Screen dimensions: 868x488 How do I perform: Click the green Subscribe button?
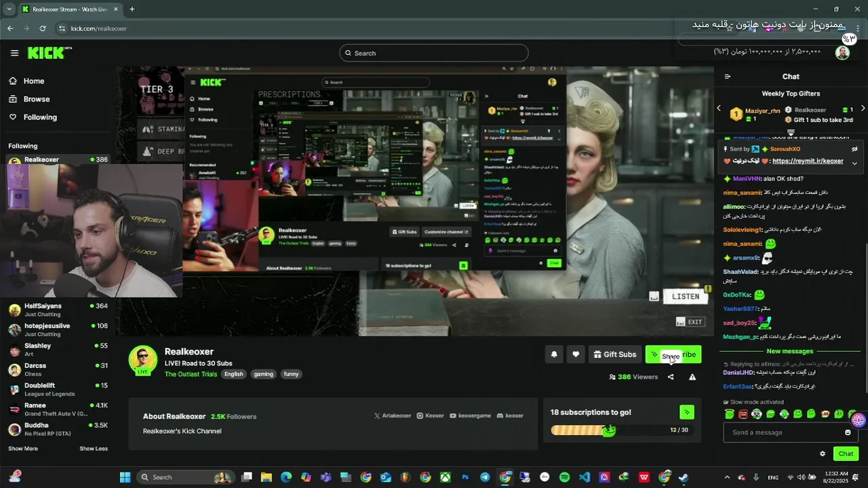click(673, 354)
